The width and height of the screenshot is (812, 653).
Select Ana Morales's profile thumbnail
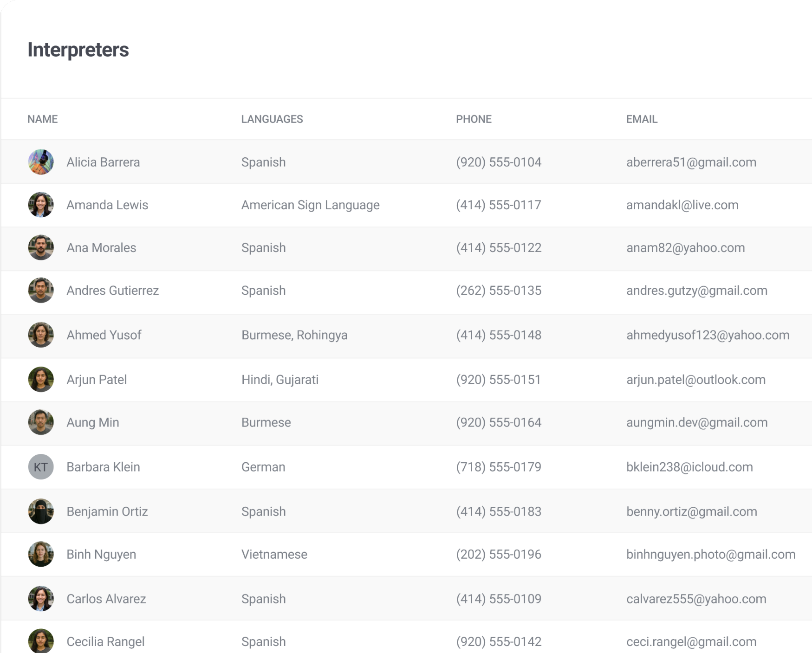pyautogui.click(x=41, y=248)
